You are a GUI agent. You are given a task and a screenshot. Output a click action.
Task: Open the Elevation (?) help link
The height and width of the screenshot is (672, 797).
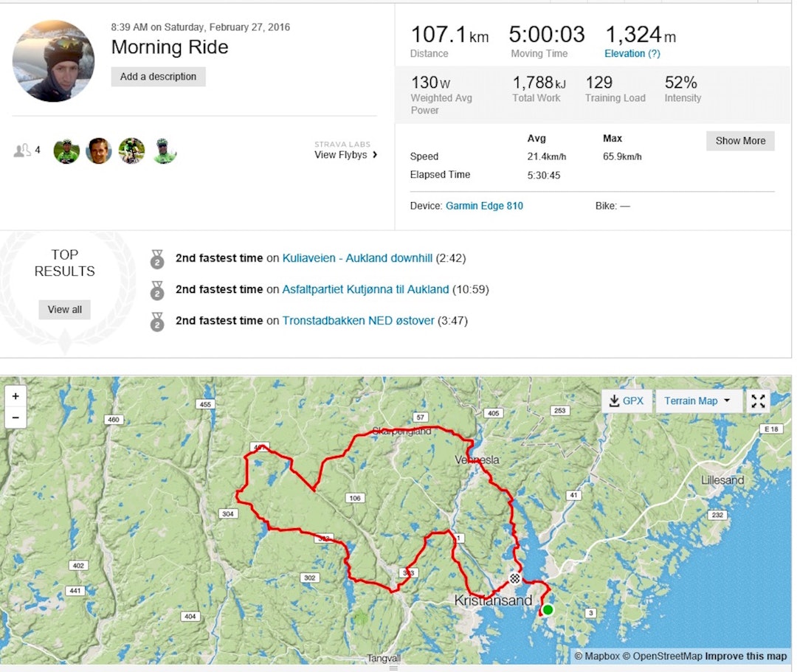(x=632, y=54)
